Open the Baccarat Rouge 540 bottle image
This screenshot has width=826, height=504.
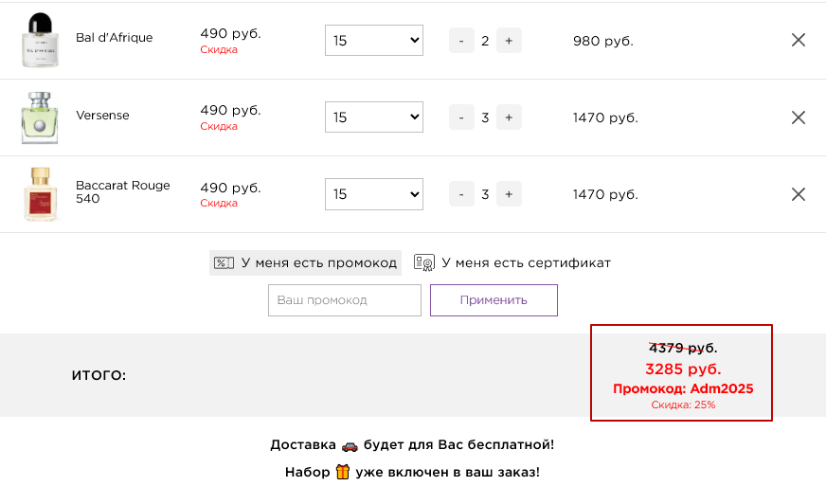click(40, 194)
